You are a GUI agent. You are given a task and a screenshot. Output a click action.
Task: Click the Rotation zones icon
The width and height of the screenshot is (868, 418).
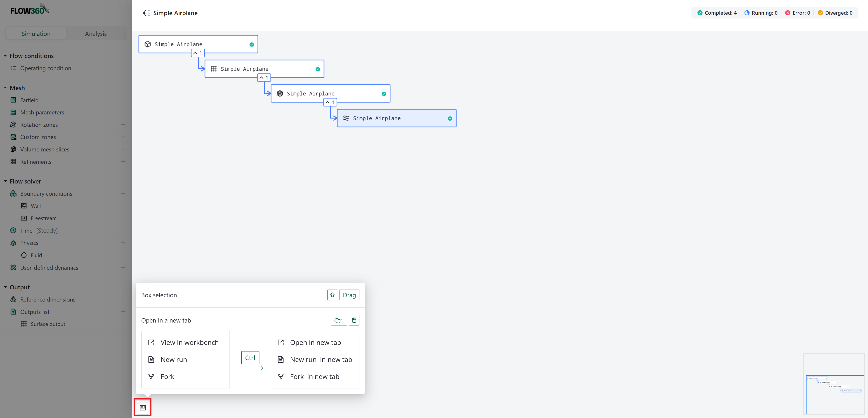[13, 125]
